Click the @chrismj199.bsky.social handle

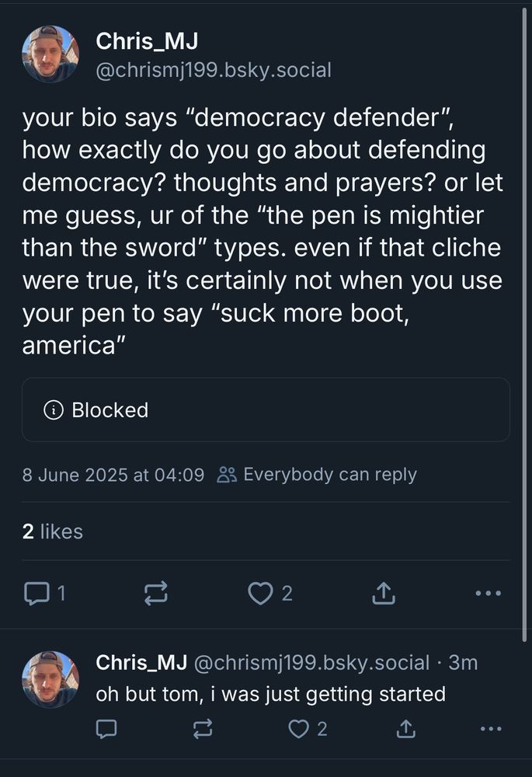point(212,69)
